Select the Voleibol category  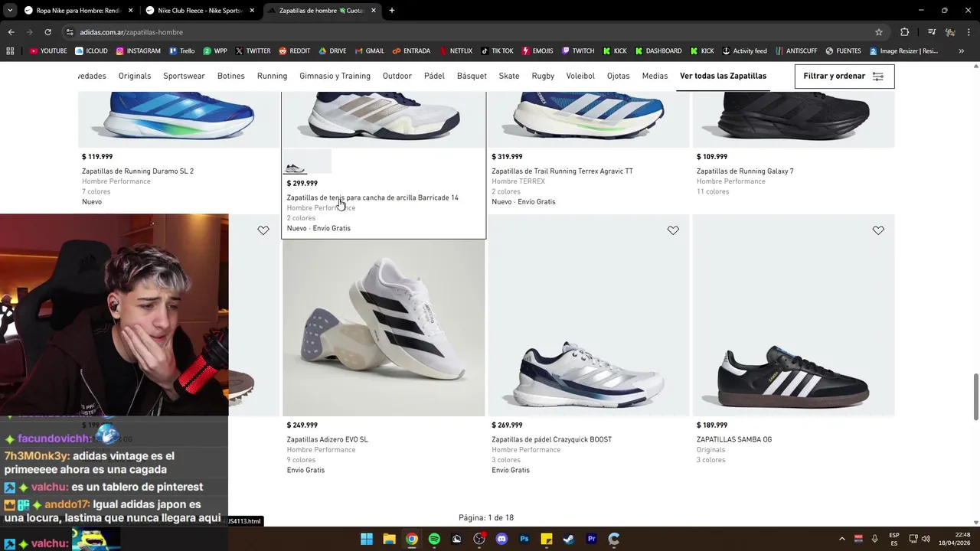click(580, 76)
